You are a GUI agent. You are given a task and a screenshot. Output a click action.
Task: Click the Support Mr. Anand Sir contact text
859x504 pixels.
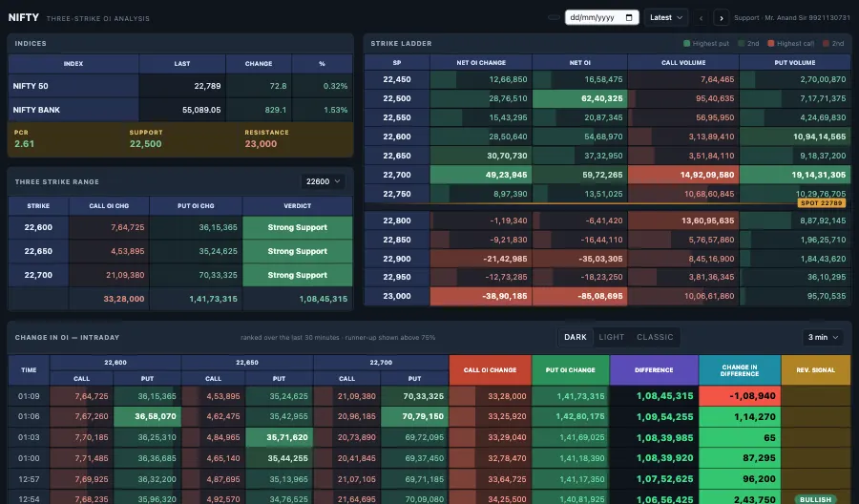point(792,18)
